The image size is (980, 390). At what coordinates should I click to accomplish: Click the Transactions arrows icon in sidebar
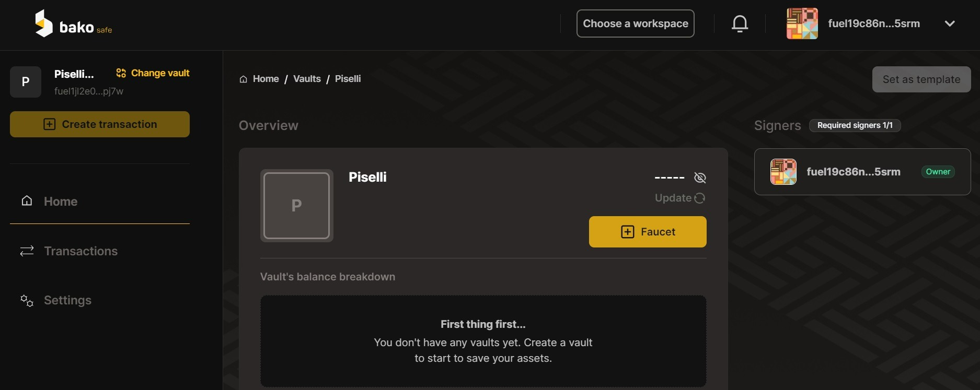[x=27, y=251]
